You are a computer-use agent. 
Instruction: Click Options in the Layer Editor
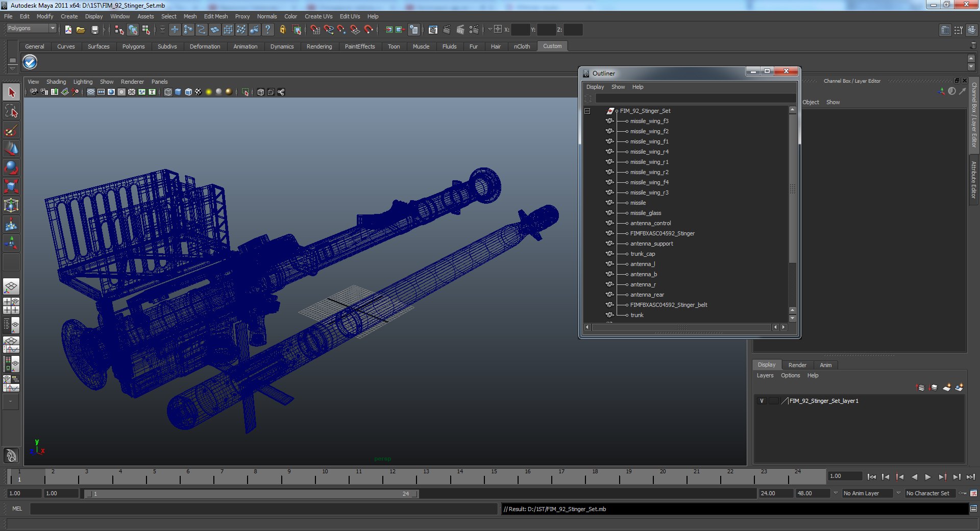pyautogui.click(x=790, y=375)
